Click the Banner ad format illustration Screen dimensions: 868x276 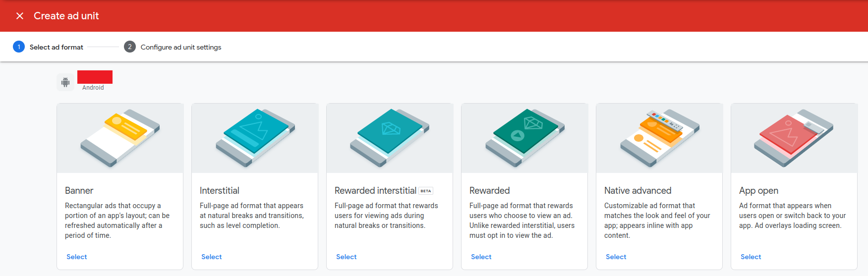120,138
